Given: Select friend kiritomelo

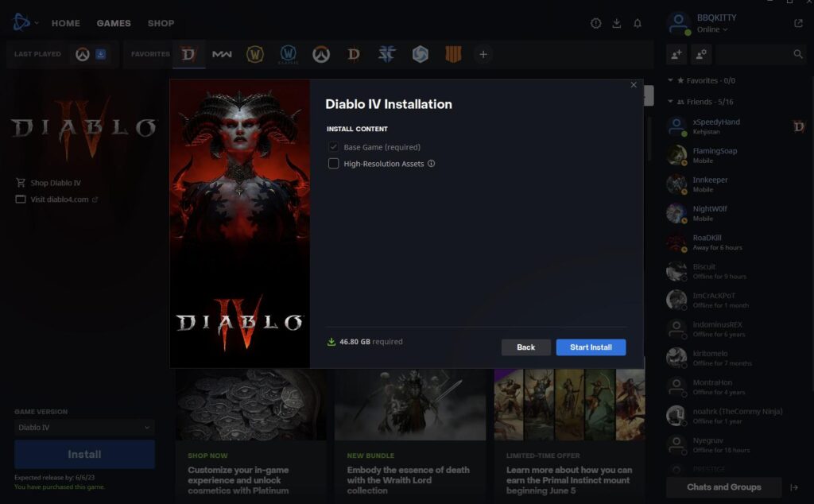Looking at the screenshot, I should click(x=735, y=359).
